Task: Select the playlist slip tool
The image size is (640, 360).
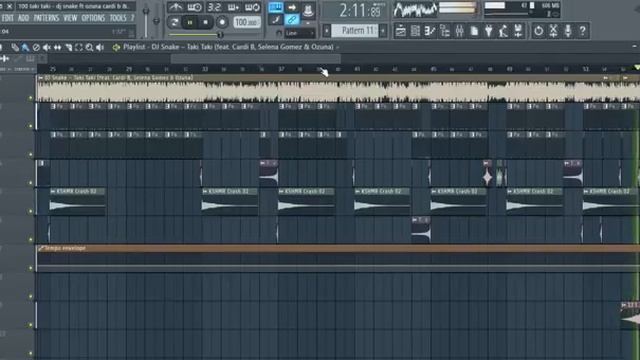Action: point(58,48)
